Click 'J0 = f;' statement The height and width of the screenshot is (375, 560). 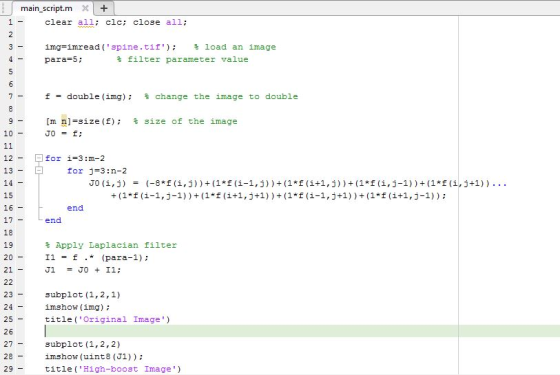[63, 134]
